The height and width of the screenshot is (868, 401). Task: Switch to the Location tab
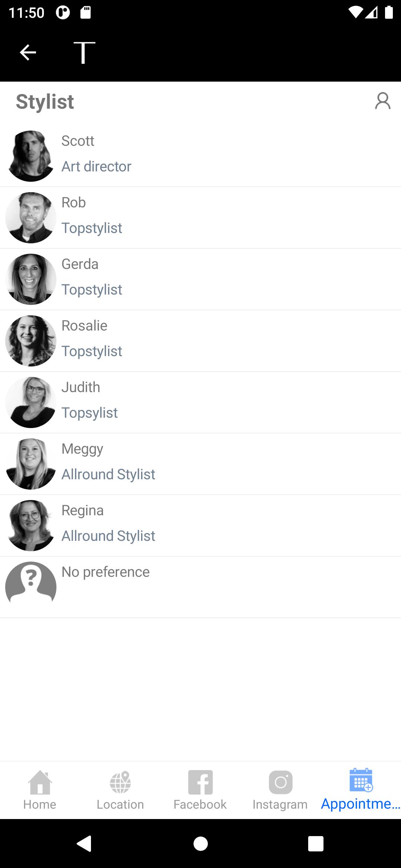click(x=120, y=790)
